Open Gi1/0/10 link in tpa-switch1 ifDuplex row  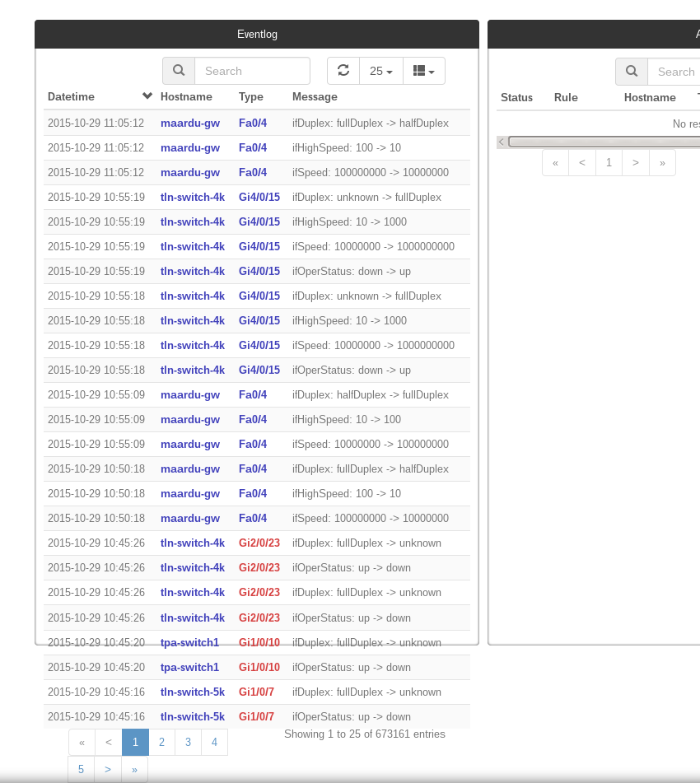pyautogui.click(x=259, y=643)
